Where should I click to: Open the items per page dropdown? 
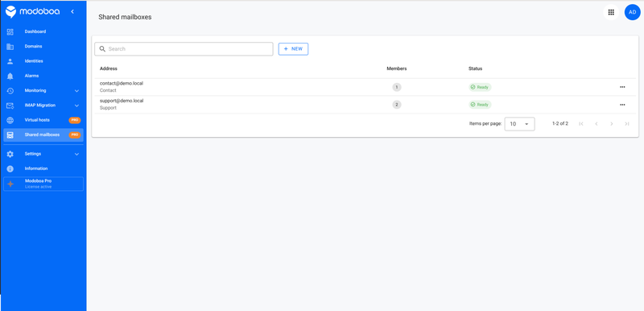click(x=519, y=123)
